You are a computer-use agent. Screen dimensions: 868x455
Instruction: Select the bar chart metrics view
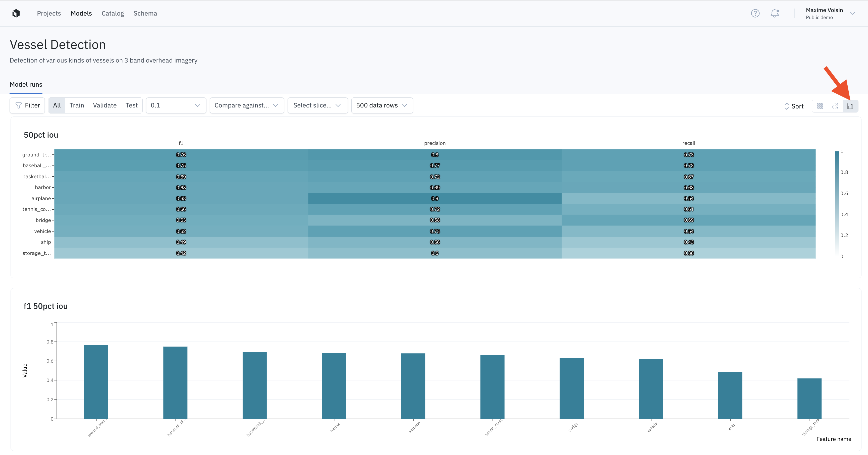point(850,106)
